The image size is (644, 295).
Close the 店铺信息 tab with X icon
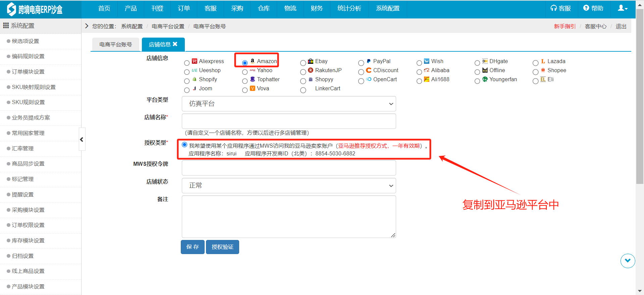pyautogui.click(x=175, y=44)
